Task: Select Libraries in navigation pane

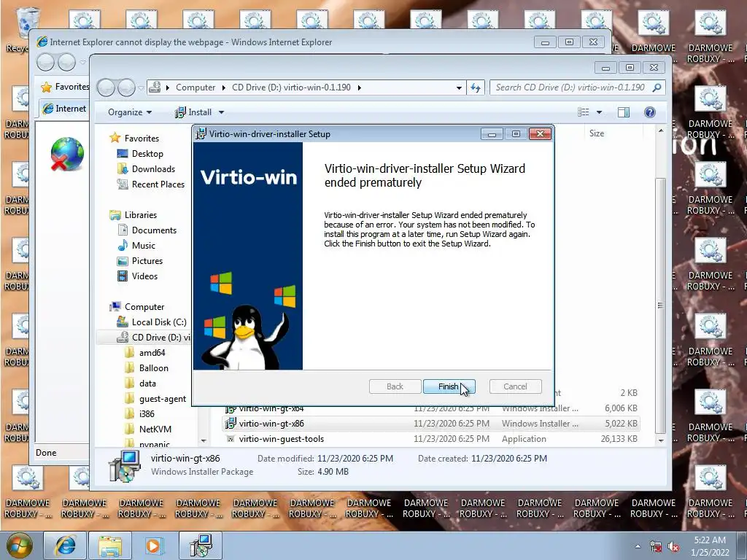Action: (x=141, y=215)
